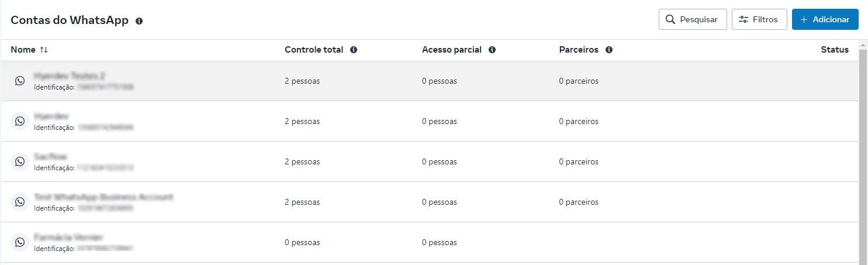Open the Pesquisar search button
This screenshot has height=265, width=868.
pyautogui.click(x=693, y=19)
